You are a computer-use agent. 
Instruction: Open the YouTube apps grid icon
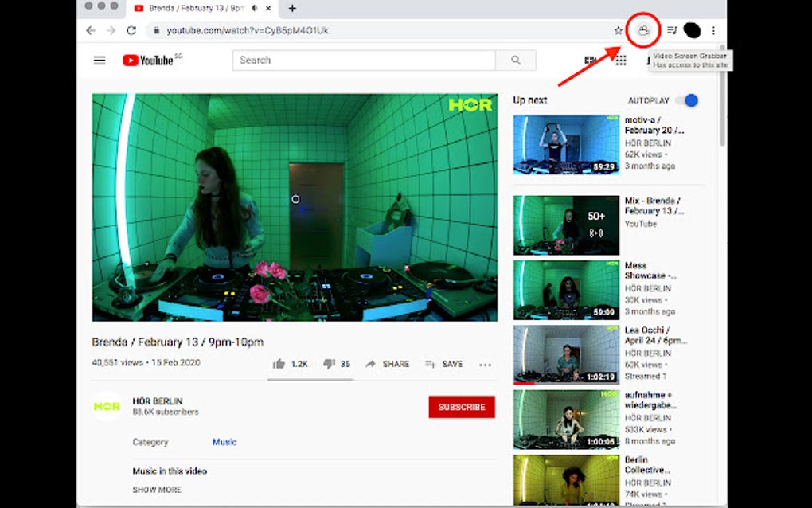[621, 61]
